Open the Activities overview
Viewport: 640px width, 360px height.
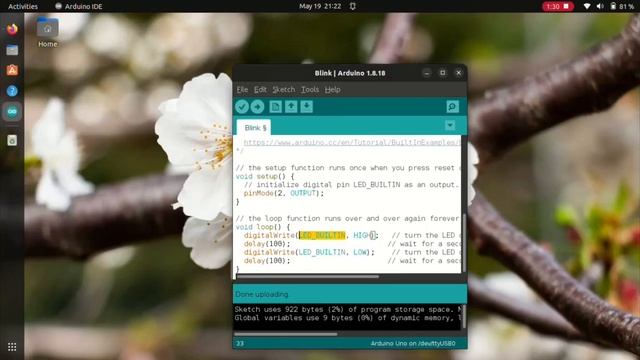click(x=23, y=6)
